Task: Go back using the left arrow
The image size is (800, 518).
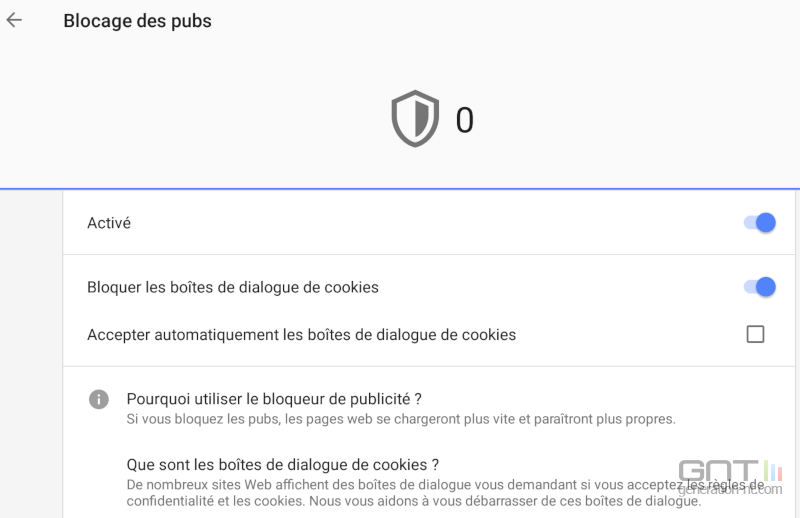Action: [14, 20]
